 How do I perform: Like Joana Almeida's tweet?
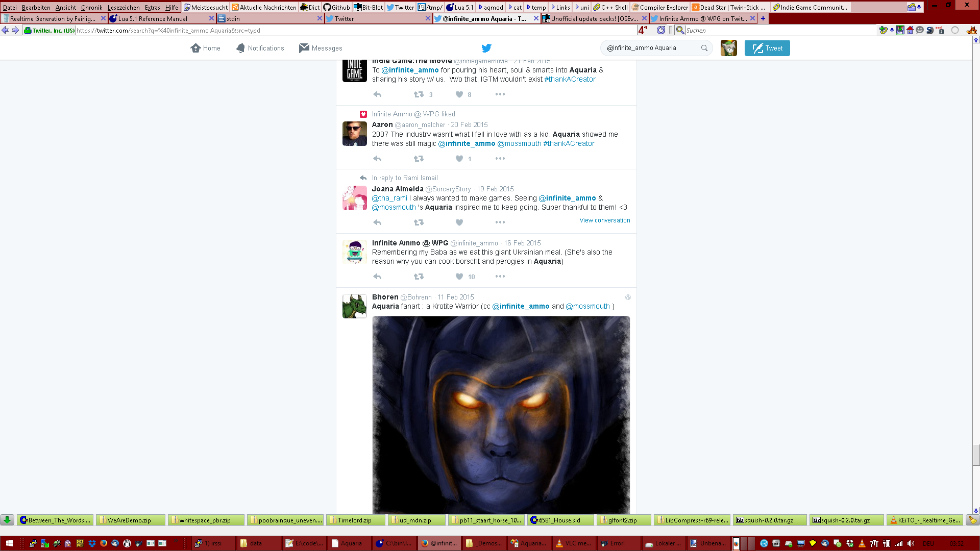coord(459,222)
